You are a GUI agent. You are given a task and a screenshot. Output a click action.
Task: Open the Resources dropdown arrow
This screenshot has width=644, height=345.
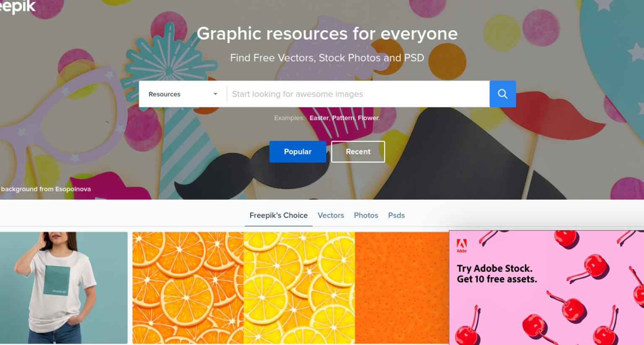[x=216, y=94]
